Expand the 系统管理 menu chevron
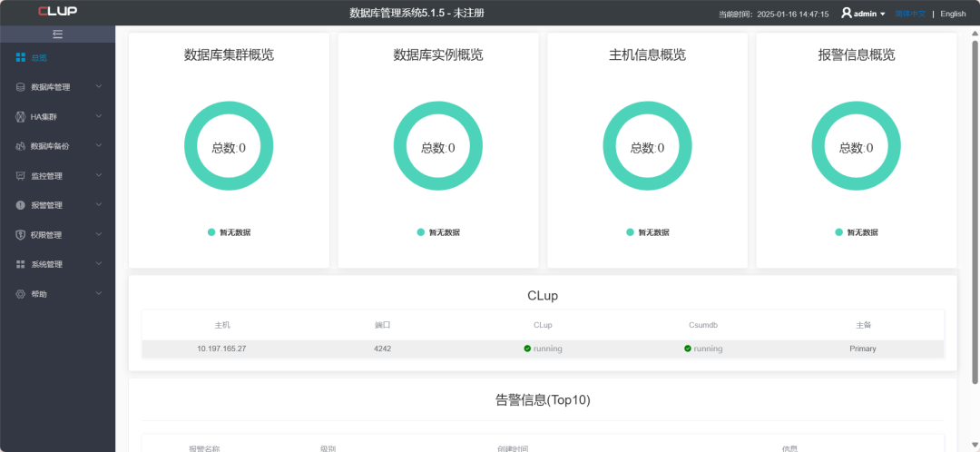This screenshot has height=452, width=980. click(99, 264)
